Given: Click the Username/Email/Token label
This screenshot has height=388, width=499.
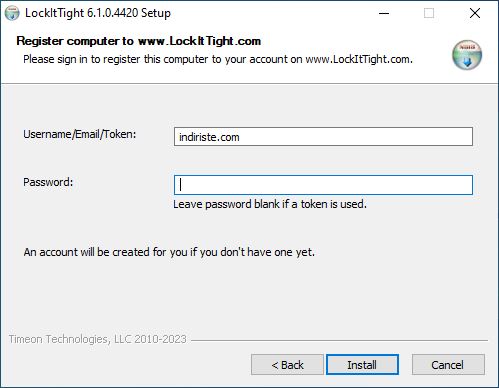Looking at the screenshot, I should 80,134.
